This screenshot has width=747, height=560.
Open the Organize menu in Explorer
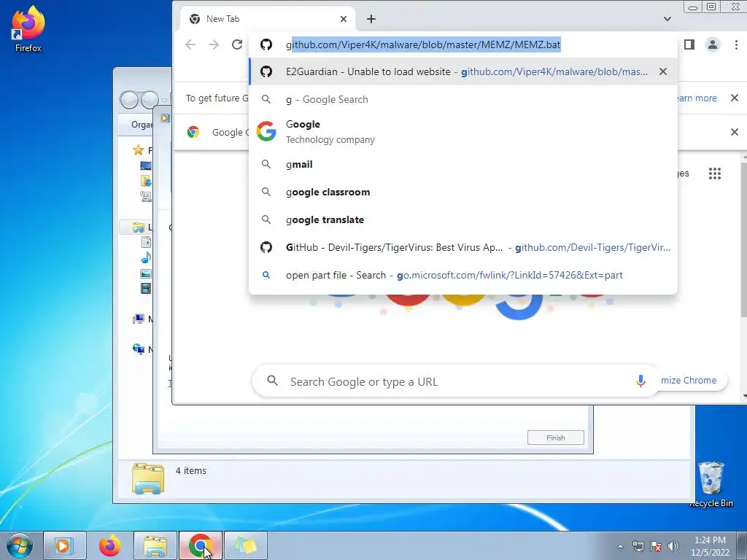coord(141,125)
